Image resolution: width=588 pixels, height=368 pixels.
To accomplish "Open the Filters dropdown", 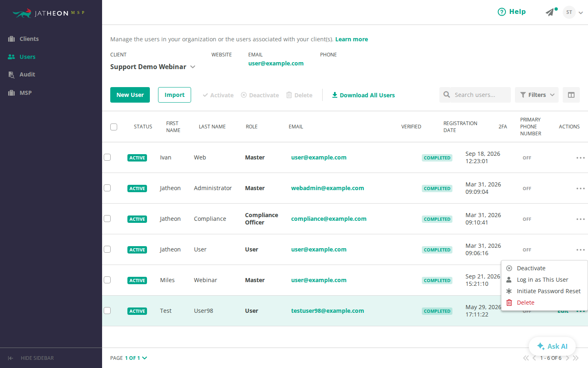I will (x=537, y=95).
